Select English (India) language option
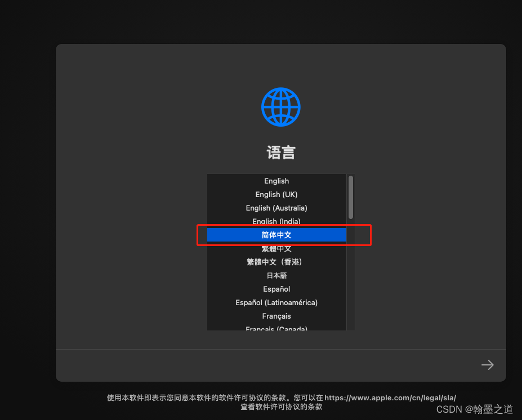This screenshot has width=522, height=420. pyautogui.click(x=276, y=221)
